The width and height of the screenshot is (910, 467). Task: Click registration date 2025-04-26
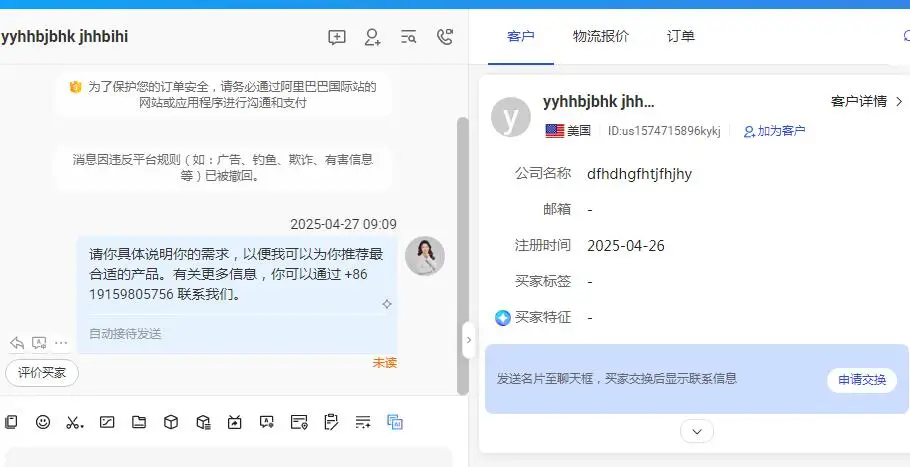tap(626, 245)
